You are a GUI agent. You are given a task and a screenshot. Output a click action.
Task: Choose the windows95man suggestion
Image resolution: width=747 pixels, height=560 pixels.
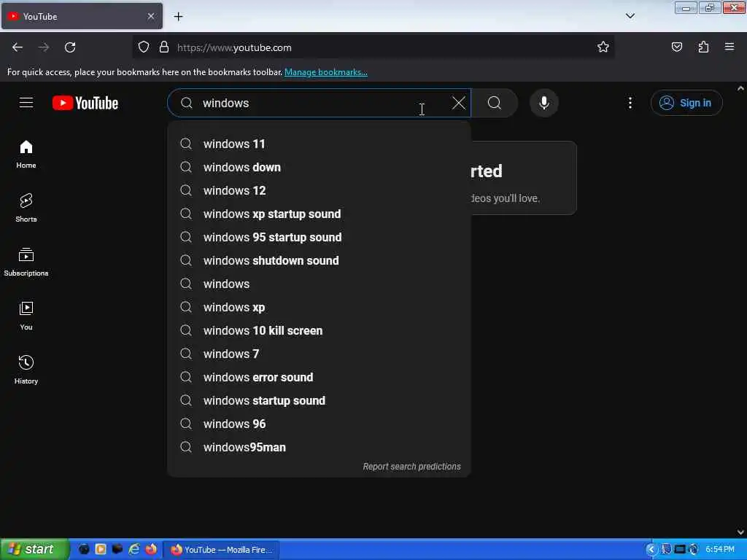pos(319,447)
